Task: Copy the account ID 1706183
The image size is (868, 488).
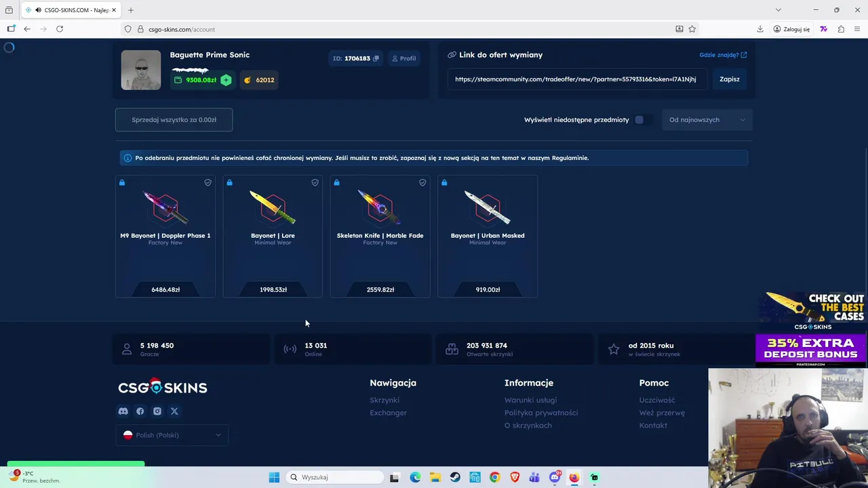Action: [x=376, y=58]
